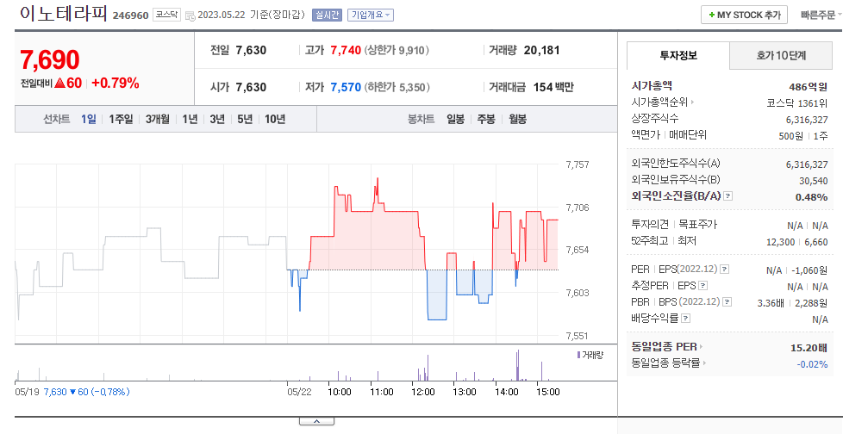868x434 pixels.
Task: Click the 이노테라피 stock name heading
Action: click(x=63, y=14)
